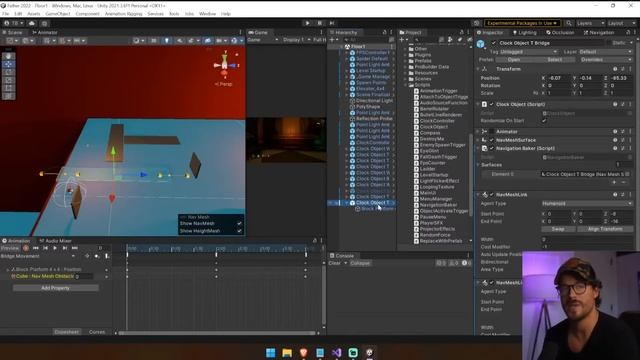Select the Transform tool in Scene overlay
640x360 pixels.
click(8, 96)
